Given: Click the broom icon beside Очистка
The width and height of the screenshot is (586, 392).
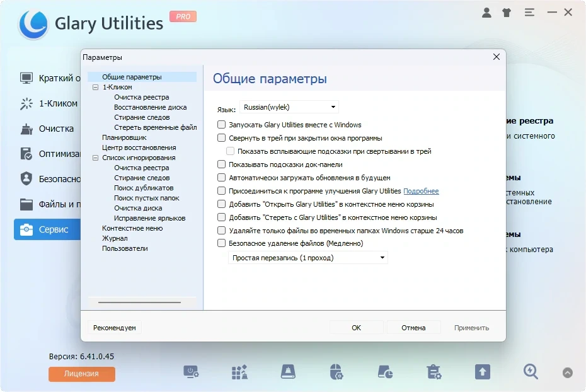Looking at the screenshot, I should pos(26,129).
